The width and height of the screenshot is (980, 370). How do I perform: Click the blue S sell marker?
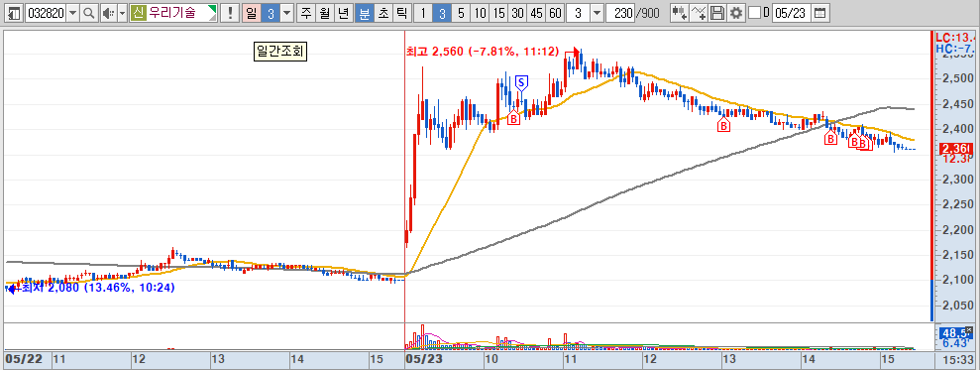[x=522, y=82]
